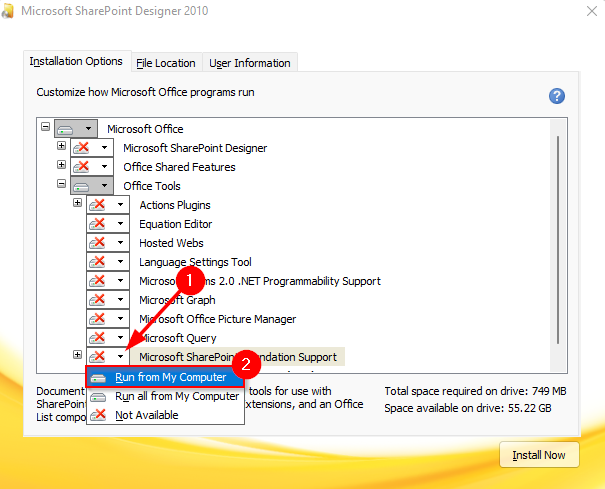
Task: Open the Hosted Webs dropdown arrow
Action: click(x=121, y=242)
